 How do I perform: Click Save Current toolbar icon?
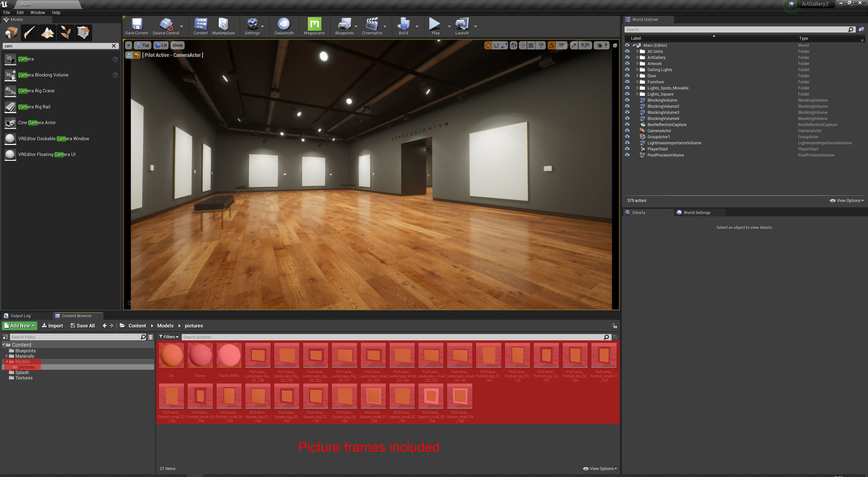click(137, 27)
